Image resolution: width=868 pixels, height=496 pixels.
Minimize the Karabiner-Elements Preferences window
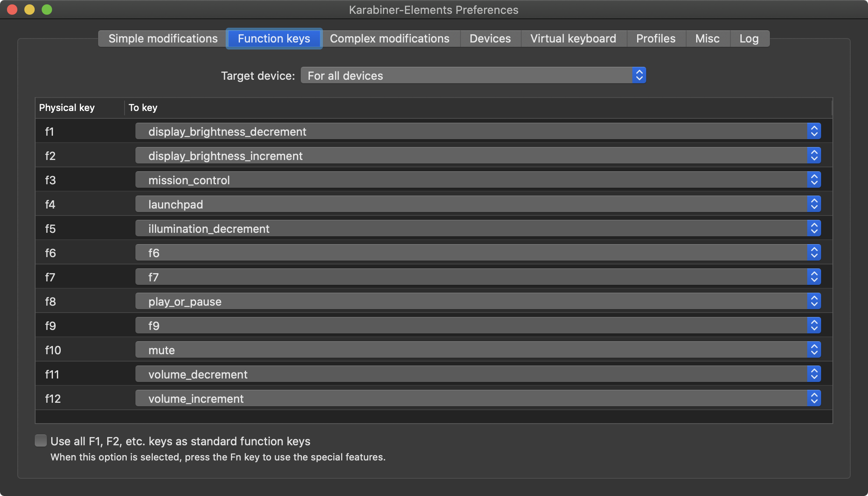[x=30, y=10]
